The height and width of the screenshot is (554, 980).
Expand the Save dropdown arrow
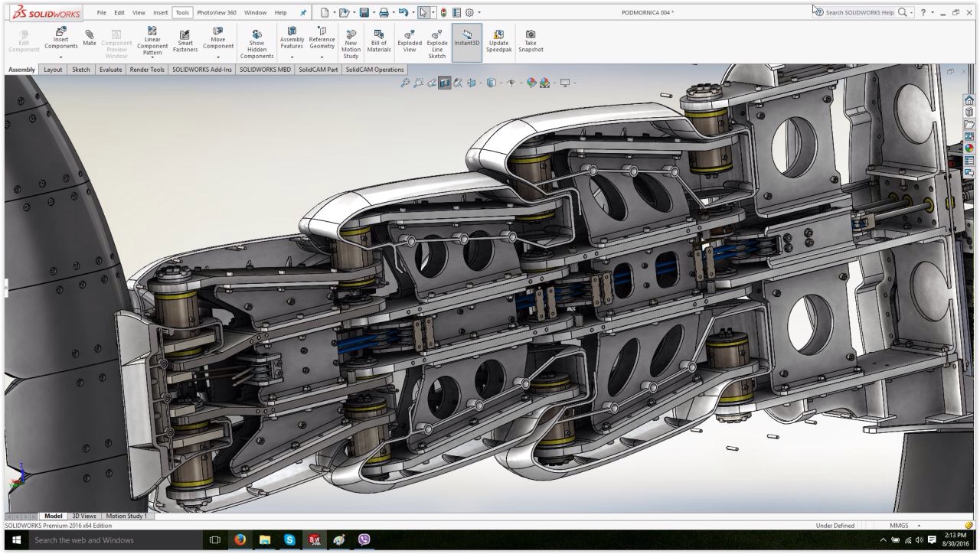tap(373, 12)
